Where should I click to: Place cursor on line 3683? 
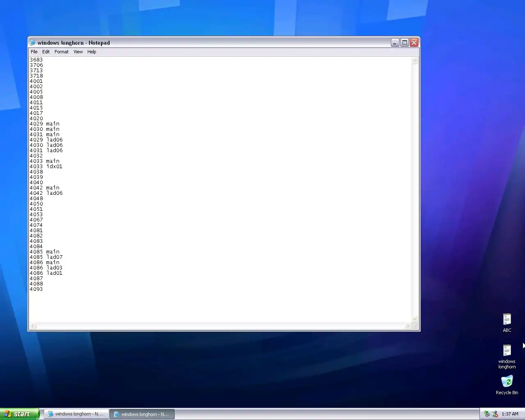pyautogui.click(x=36, y=60)
